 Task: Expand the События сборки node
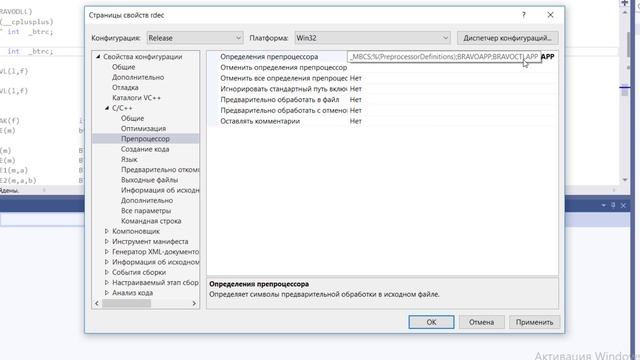pos(107,272)
